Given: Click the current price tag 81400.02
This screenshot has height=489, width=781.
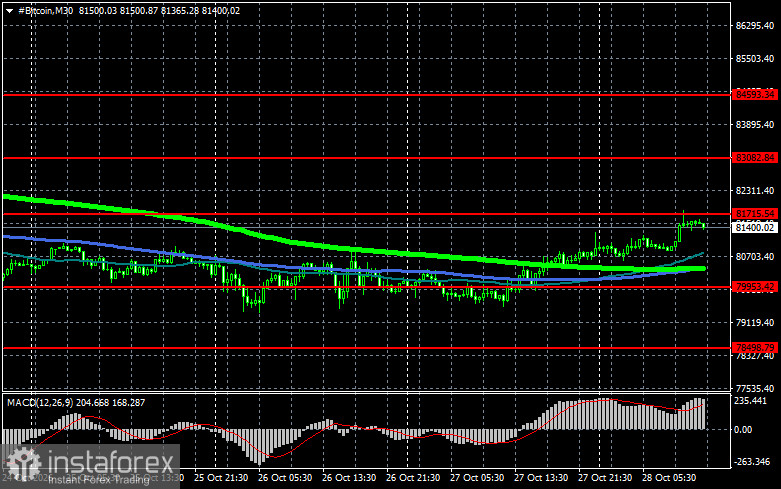Looking at the screenshot, I should (755, 228).
